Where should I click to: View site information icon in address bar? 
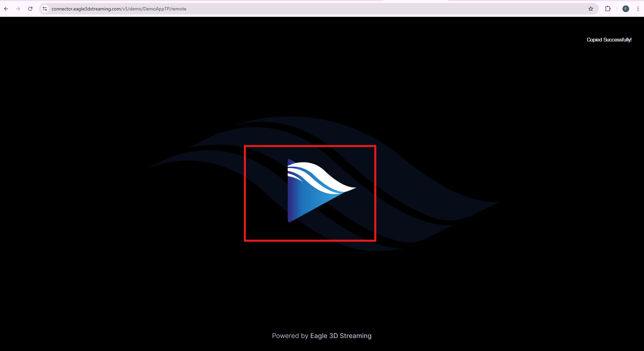click(45, 9)
